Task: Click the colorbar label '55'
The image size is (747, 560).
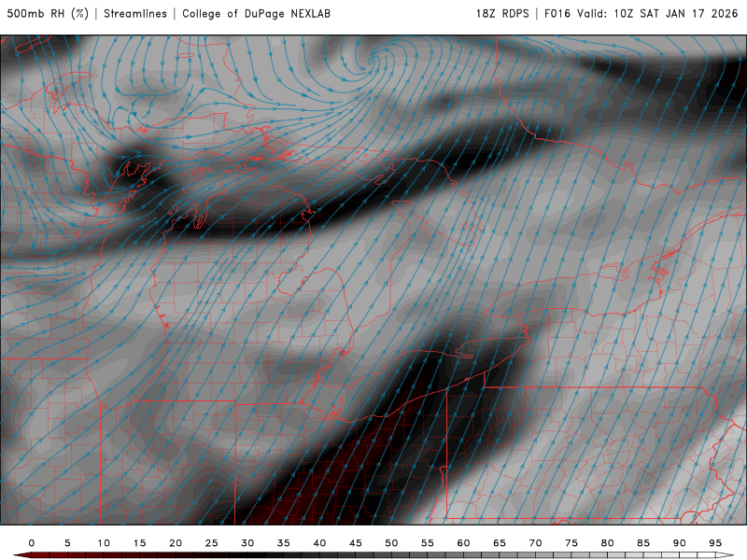Action: pyautogui.click(x=428, y=543)
